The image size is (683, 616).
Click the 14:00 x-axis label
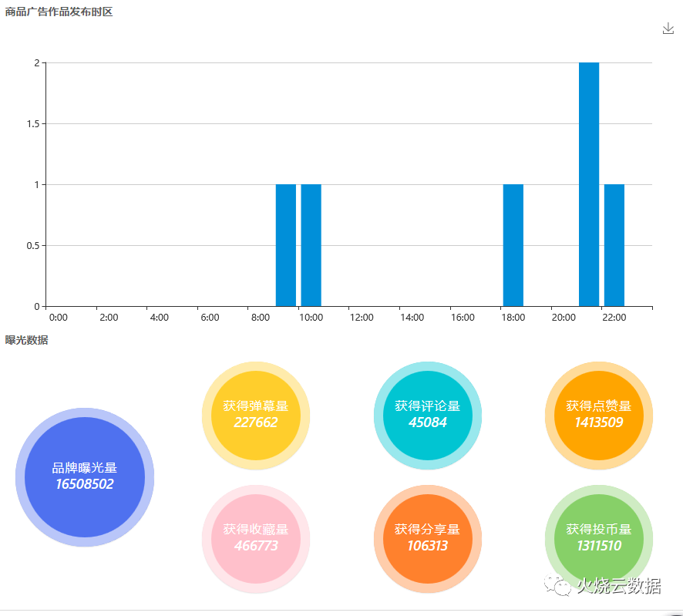click(x=412, y=318)
